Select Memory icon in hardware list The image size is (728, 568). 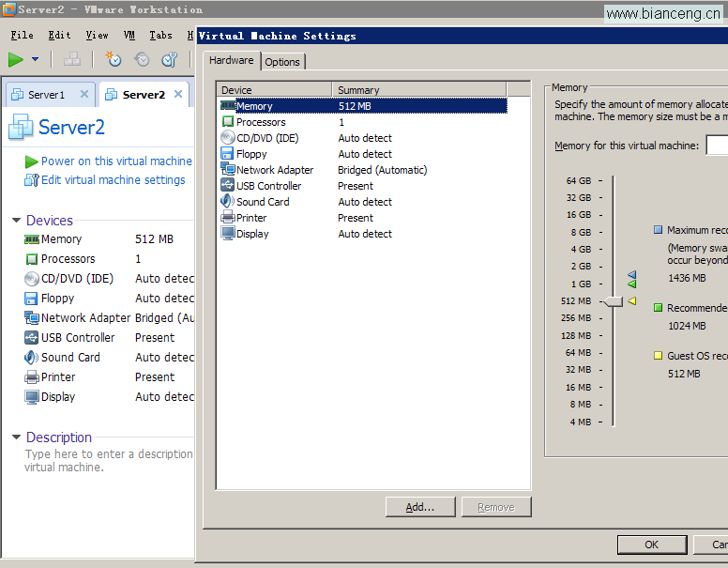[x=228, y=106]
